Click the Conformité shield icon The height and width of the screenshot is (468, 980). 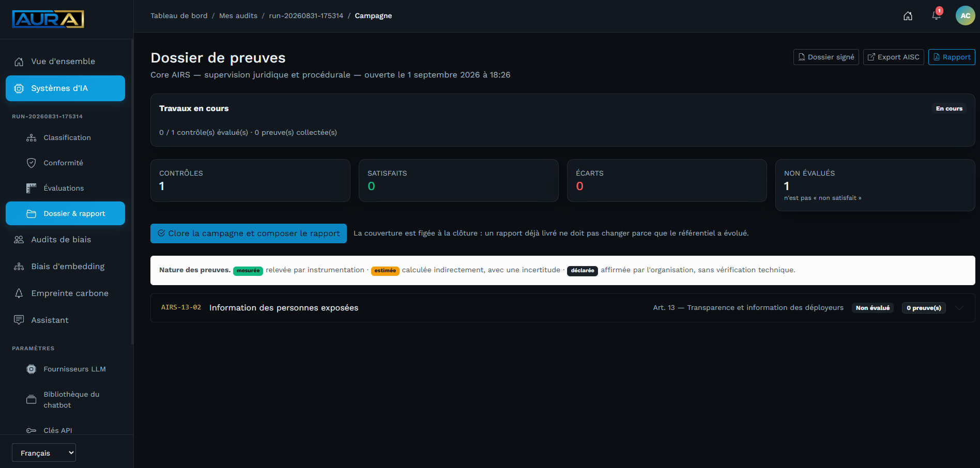pyautogui.click(x=32, y=163)
